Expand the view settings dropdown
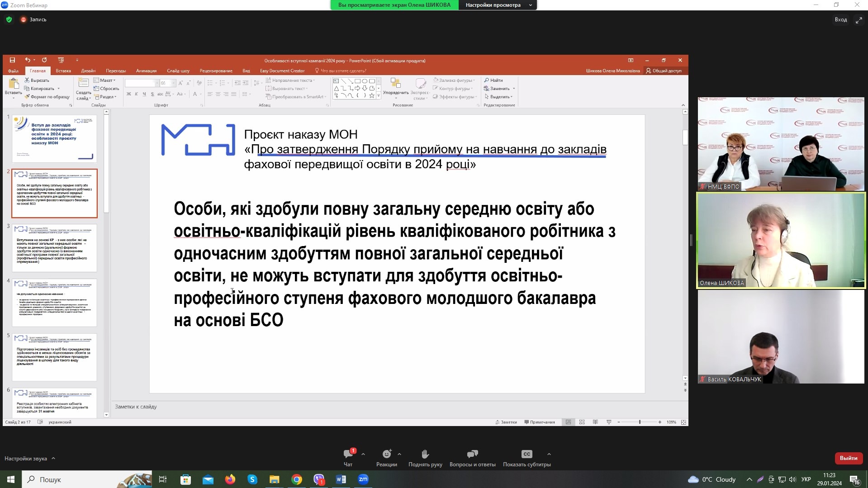 [x=498, y=5]
